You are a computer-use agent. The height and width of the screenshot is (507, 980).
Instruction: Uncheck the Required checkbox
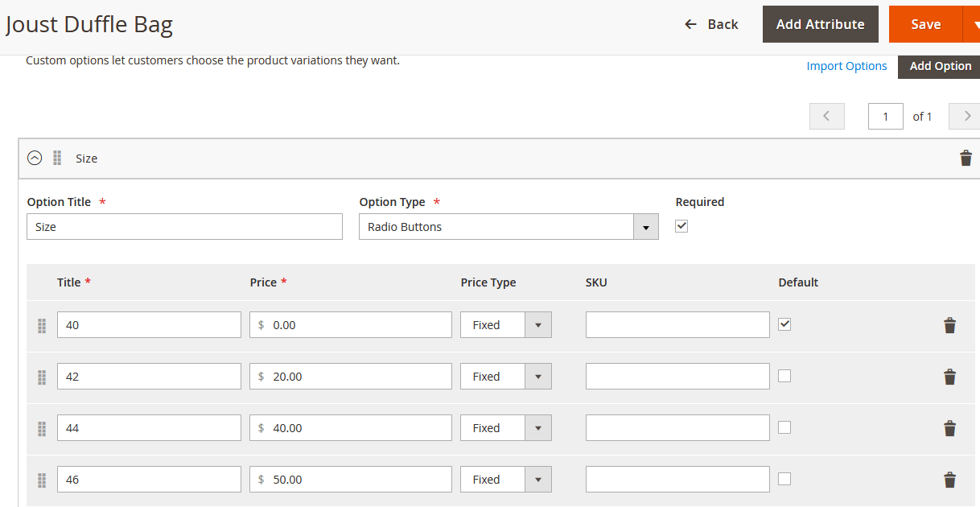(681, 226)
